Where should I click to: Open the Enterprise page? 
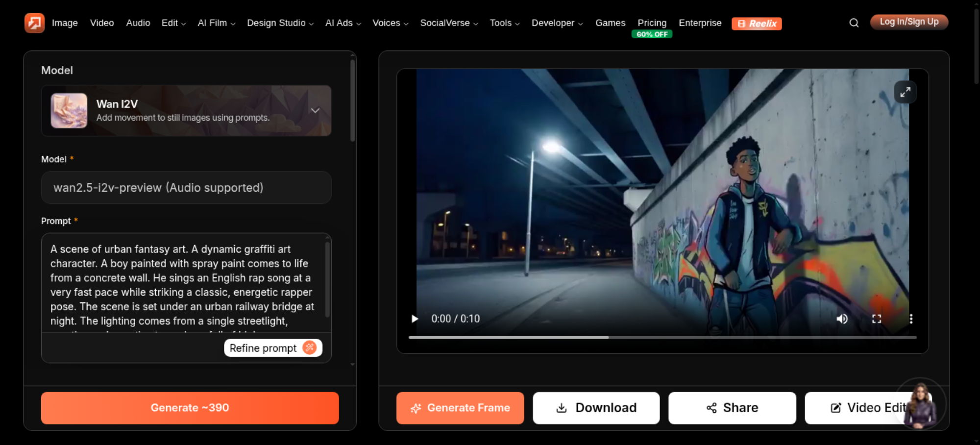coord(700,23)
